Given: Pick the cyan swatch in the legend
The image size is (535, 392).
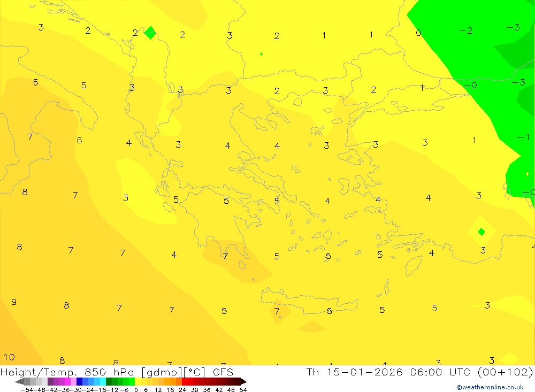Looking at the screenshot, I should (103, 381).
